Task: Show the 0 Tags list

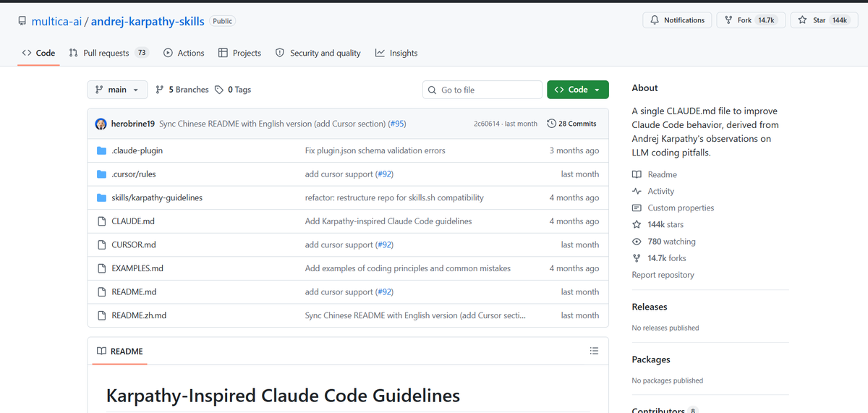Action: click(233, 90)
